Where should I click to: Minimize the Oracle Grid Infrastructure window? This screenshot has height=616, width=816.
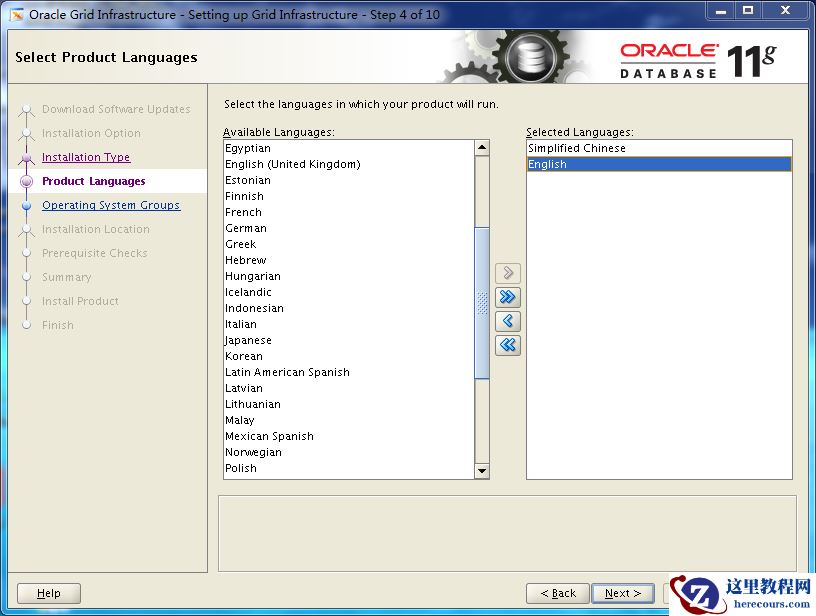point(721,10)
